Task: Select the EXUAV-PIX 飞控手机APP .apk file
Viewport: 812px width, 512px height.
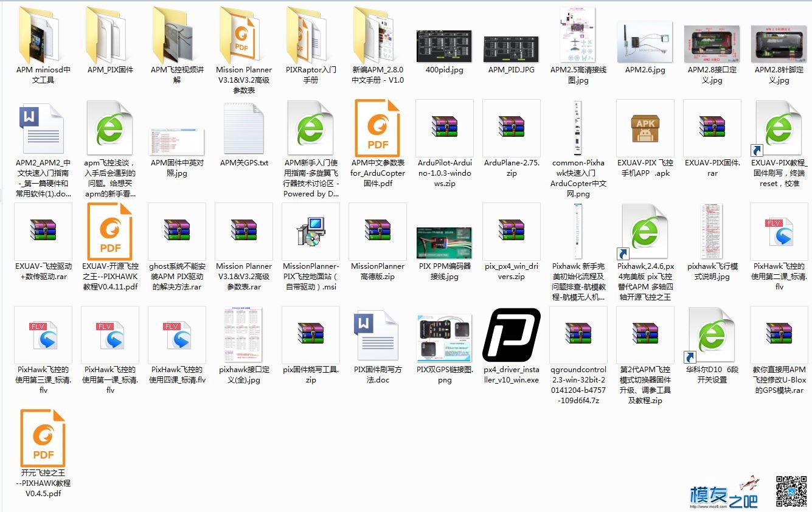Action: (645, 129)
